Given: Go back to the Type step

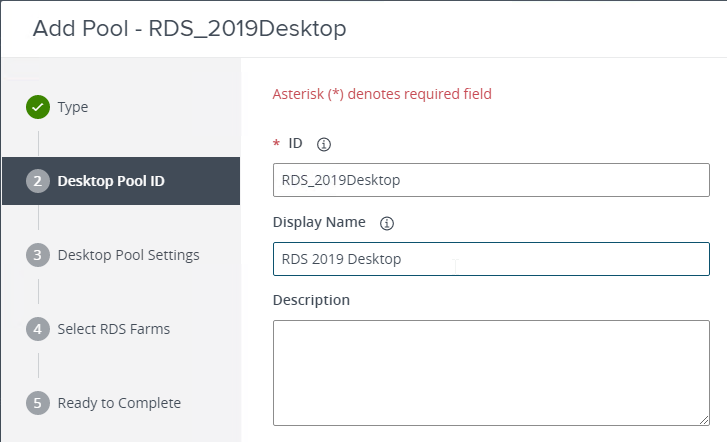Looking at the screenshot, I should click(73, 107).
